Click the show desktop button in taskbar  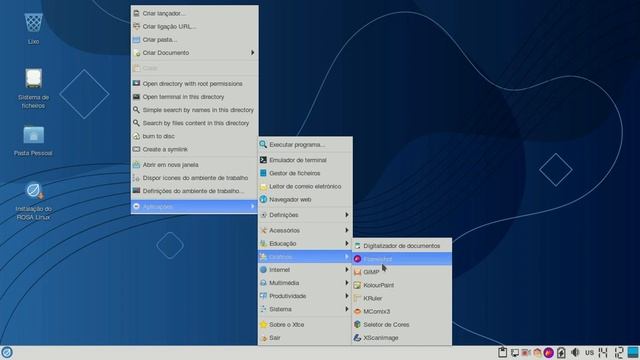pos(633,353)
